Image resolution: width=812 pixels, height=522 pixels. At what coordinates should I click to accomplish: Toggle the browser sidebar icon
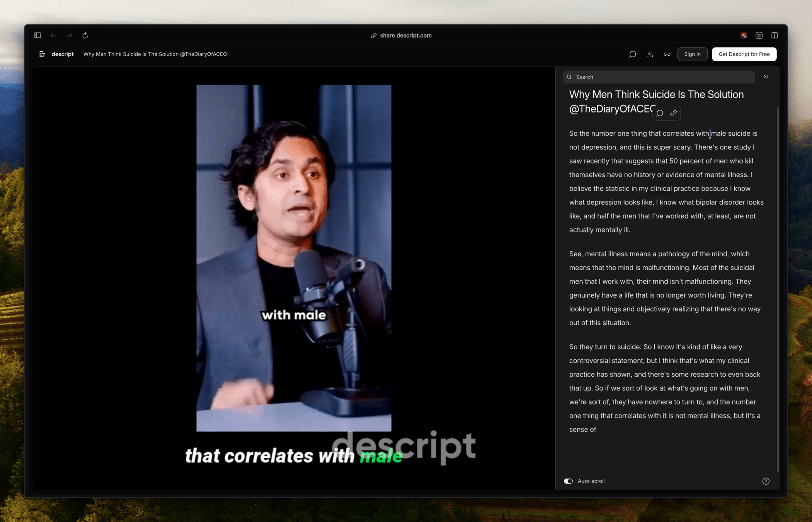coord(37,35)
